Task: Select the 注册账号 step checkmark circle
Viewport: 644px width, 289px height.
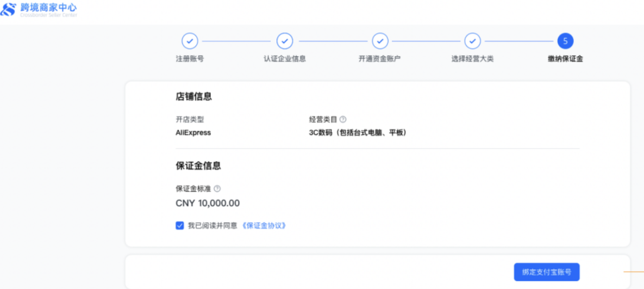Action: 190,41
